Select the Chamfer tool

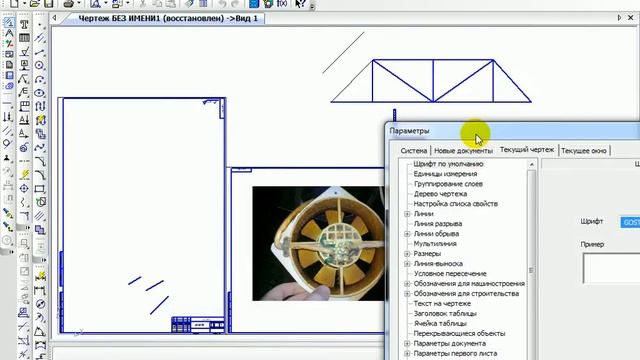pos(40,162)
